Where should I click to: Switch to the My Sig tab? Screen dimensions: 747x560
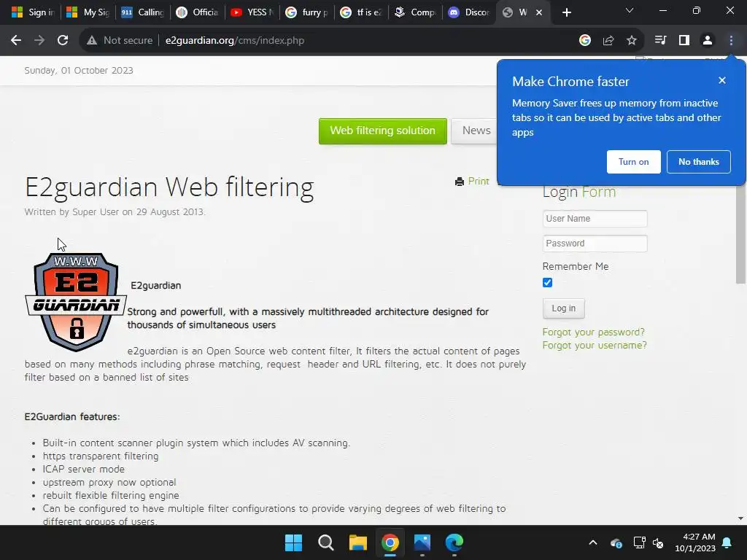(x=88, y=12)
